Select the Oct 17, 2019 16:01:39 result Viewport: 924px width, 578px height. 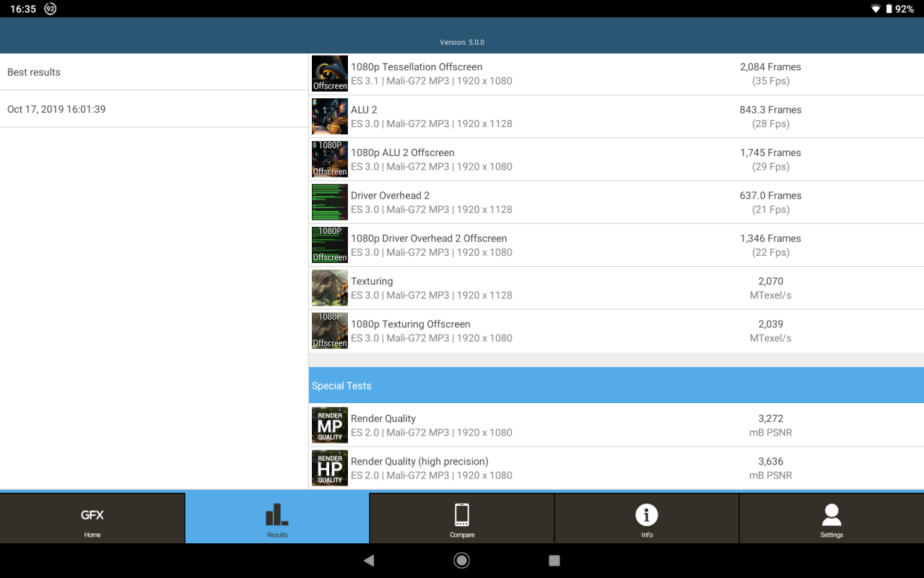[154, 109]
